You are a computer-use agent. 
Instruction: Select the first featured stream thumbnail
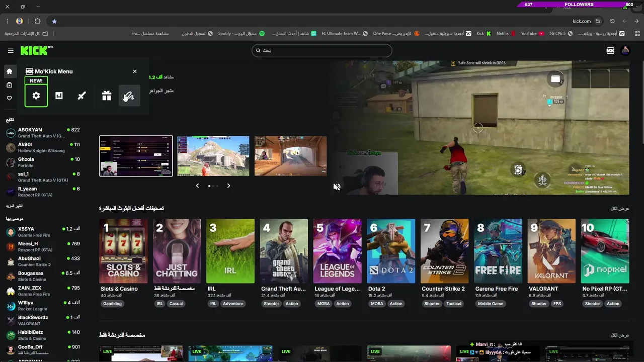click(x=136, y=156)
